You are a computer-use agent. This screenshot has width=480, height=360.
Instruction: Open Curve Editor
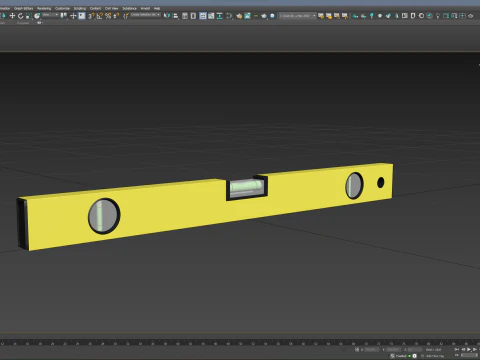(211, 16)
